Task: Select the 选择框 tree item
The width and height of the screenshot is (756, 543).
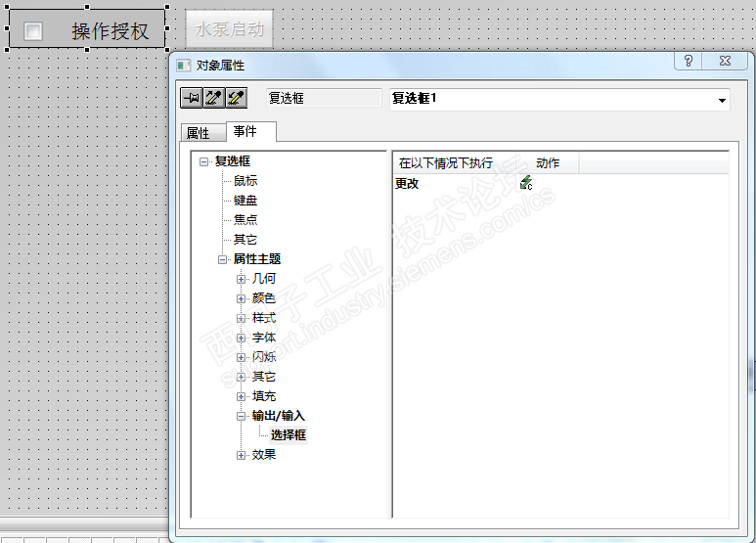Action: [x=289, y=435]
